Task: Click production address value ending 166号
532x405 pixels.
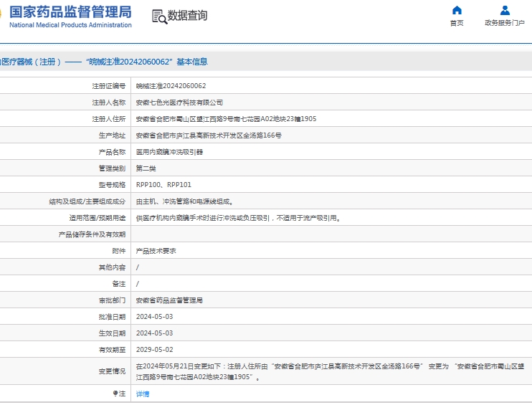Action: click(209, 135)
